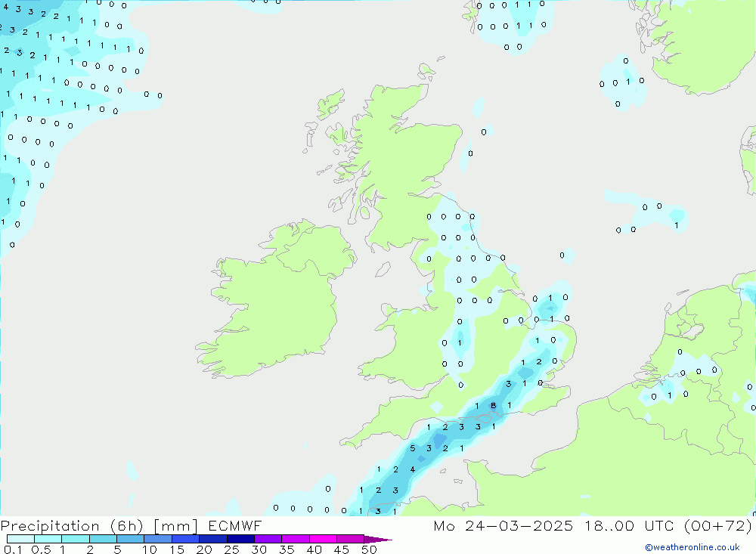Click the '10' legend scale label
The image size is (756, 554).
pos(150,549)
